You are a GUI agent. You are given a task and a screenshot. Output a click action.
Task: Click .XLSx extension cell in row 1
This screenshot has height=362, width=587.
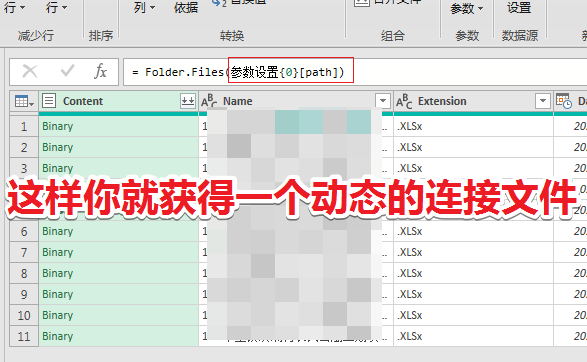473,127
